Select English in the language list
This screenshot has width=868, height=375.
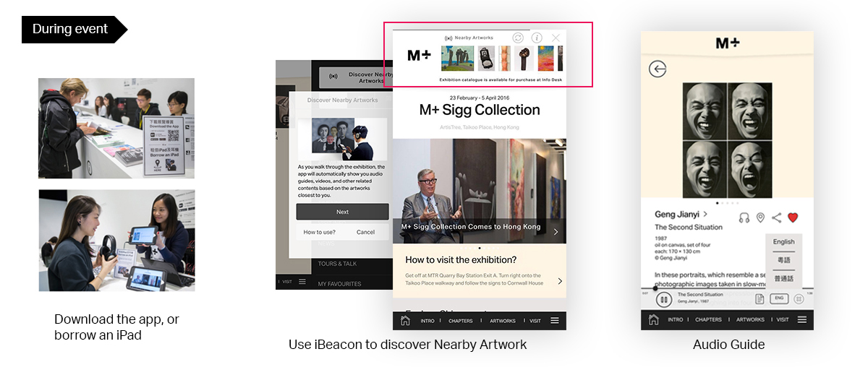783,241
